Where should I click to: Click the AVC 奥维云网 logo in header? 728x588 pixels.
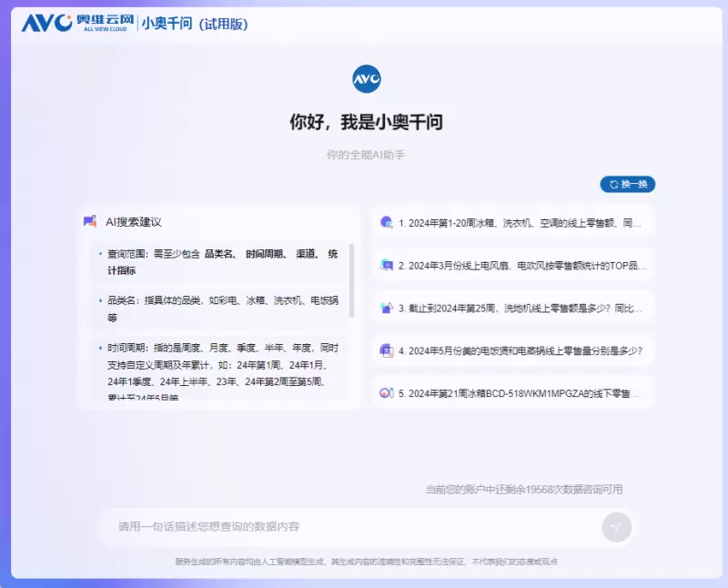(77, 24)
